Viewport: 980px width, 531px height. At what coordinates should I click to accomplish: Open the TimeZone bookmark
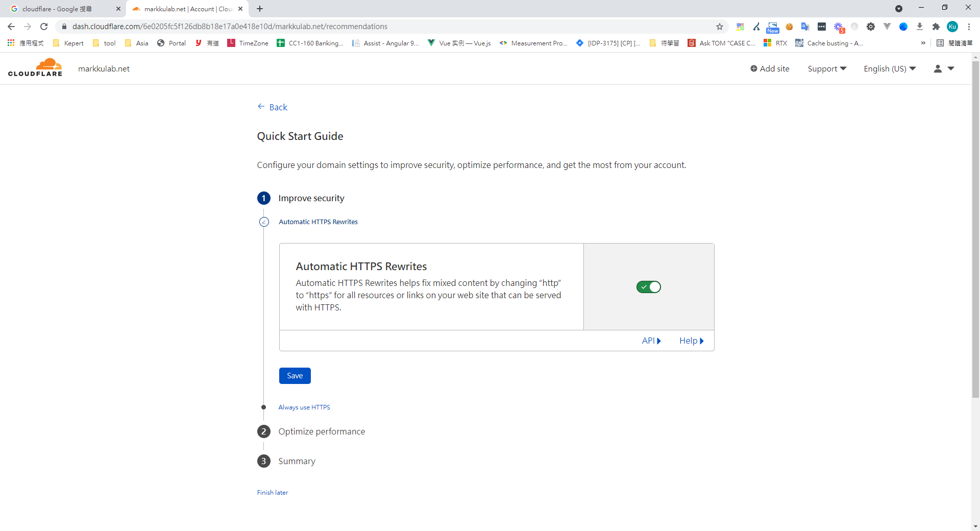248,43
